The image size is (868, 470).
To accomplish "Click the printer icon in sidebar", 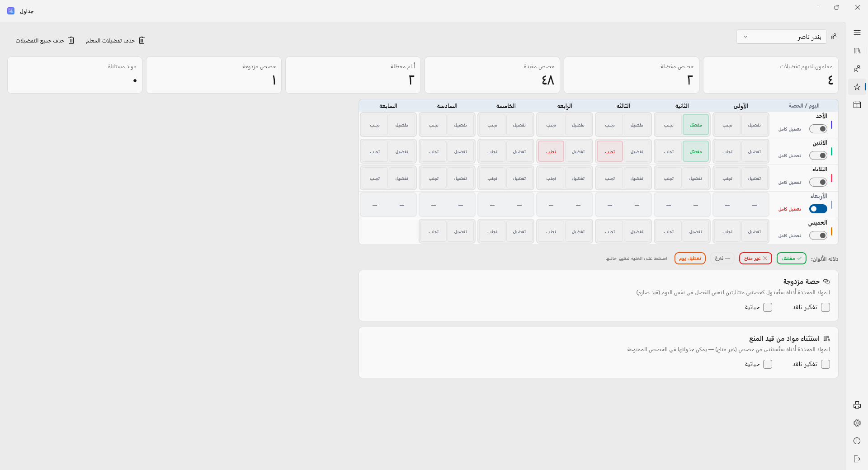I will point(857,405).
